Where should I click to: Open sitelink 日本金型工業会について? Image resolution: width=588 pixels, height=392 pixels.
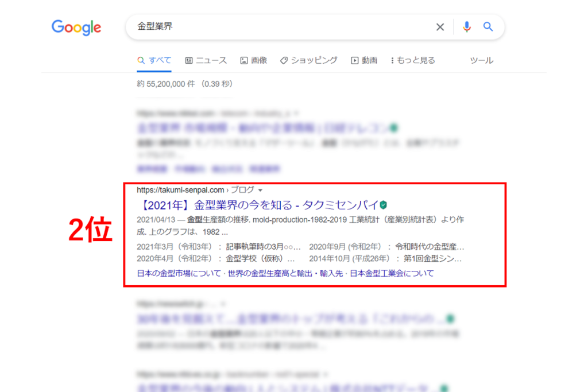(392, 273)
